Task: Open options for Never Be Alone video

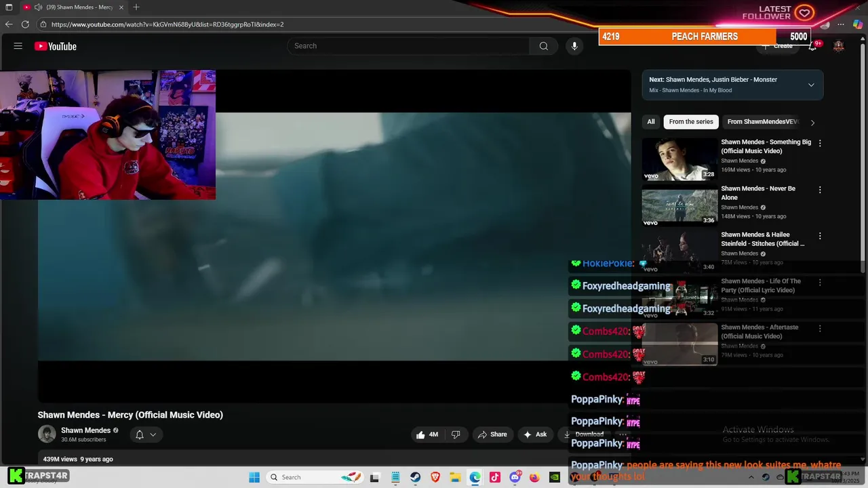Action: (820, 190)
